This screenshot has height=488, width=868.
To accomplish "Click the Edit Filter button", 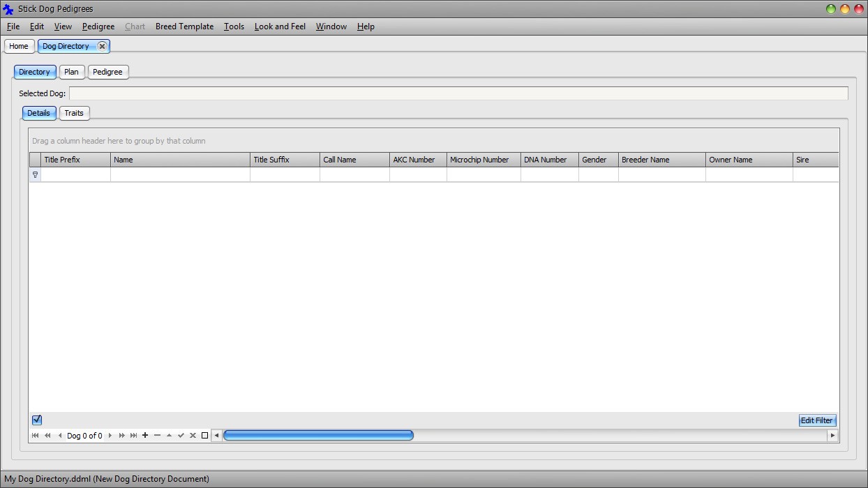I will [x=816, y=420].
